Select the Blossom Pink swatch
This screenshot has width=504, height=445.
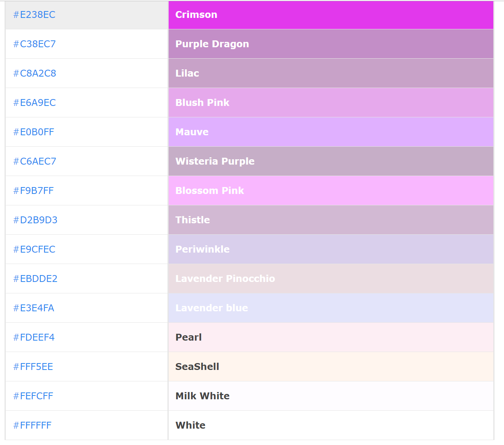330,191
